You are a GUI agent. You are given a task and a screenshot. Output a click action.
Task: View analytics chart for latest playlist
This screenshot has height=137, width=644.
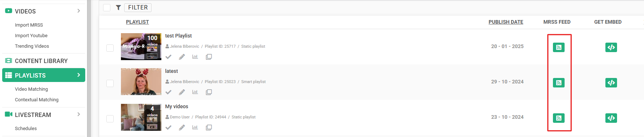coord(195,92)
